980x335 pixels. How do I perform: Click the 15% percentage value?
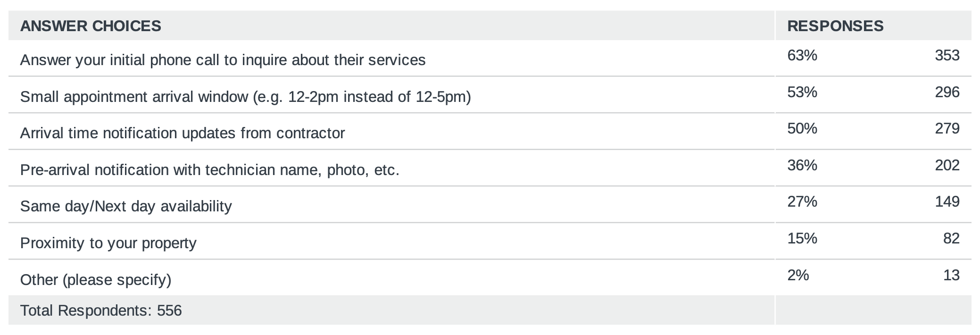[802, 238]
